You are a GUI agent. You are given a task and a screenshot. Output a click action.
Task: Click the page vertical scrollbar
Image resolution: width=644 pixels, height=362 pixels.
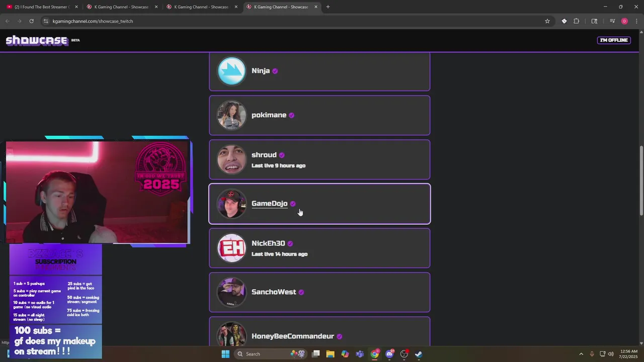(641, 181)
